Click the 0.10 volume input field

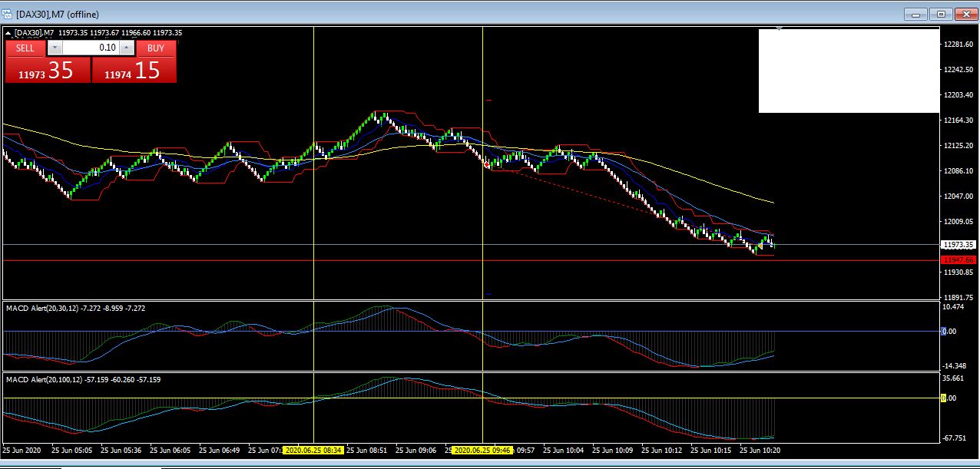point(90,48)
